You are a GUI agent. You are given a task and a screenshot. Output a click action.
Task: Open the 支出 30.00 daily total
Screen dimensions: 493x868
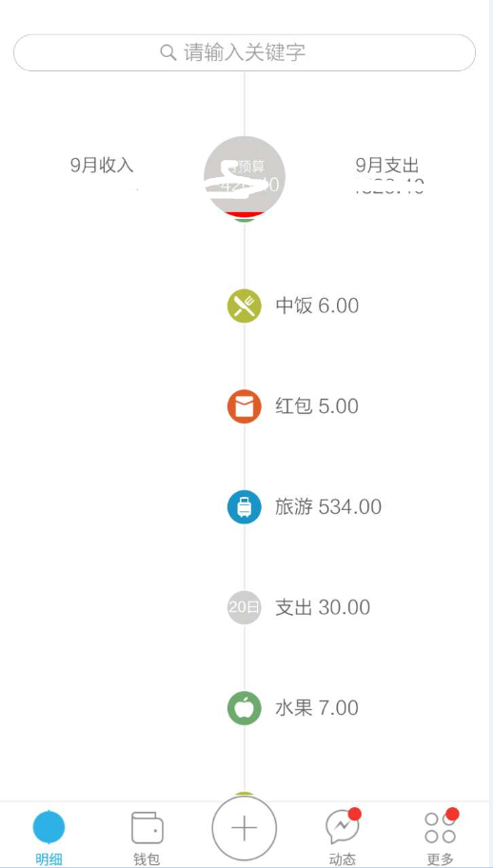coord(323,607)
